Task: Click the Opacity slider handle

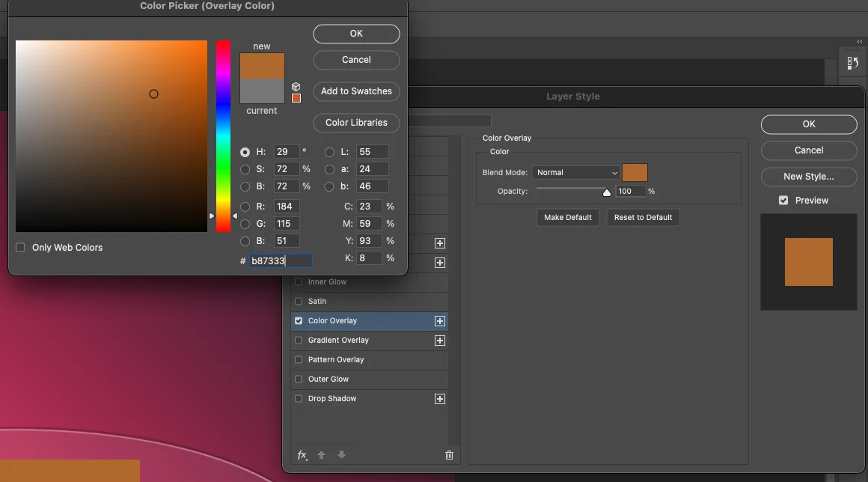Action: point(607,192)
